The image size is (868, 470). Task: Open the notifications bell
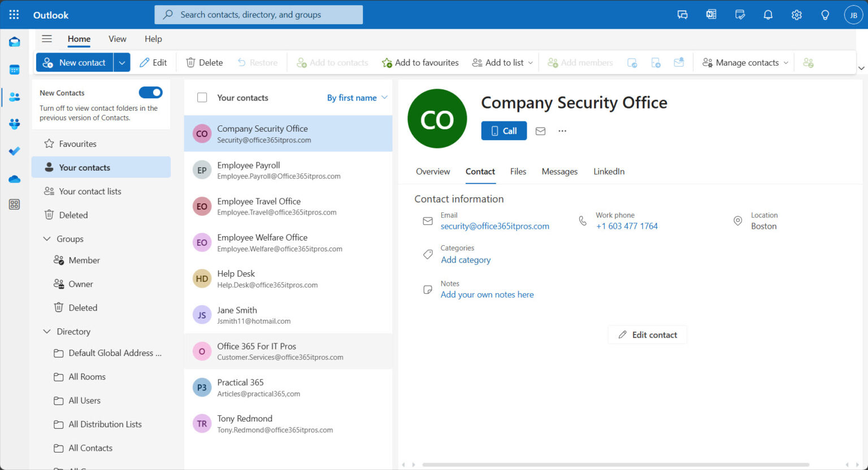coord(768,15)
